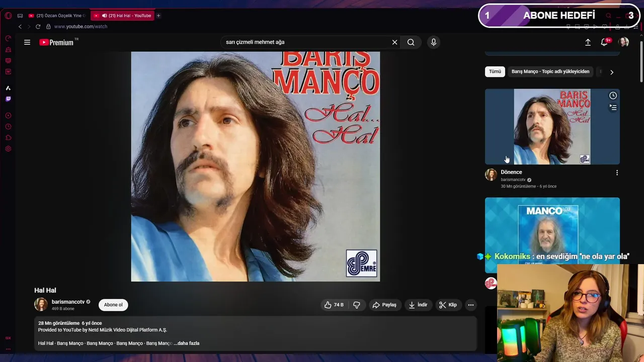Run search with magnifier button

411,42
